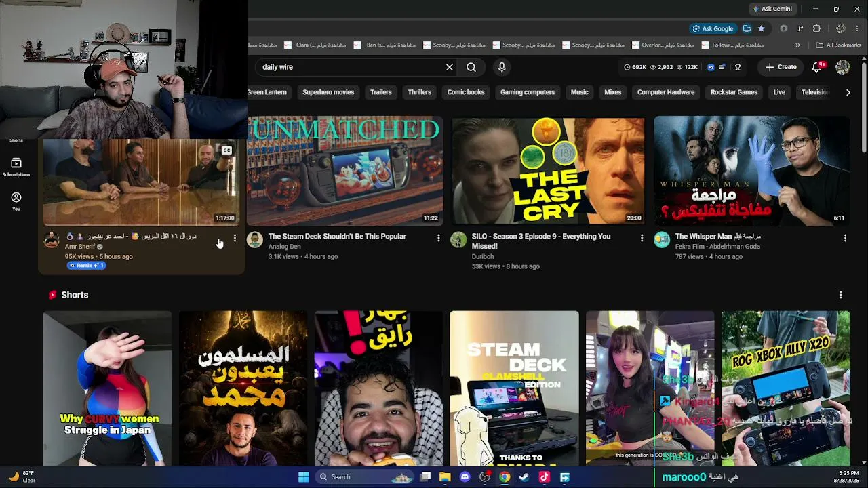
Task: Click the blue extension badge in the stats bar
Action: point(711,67)
